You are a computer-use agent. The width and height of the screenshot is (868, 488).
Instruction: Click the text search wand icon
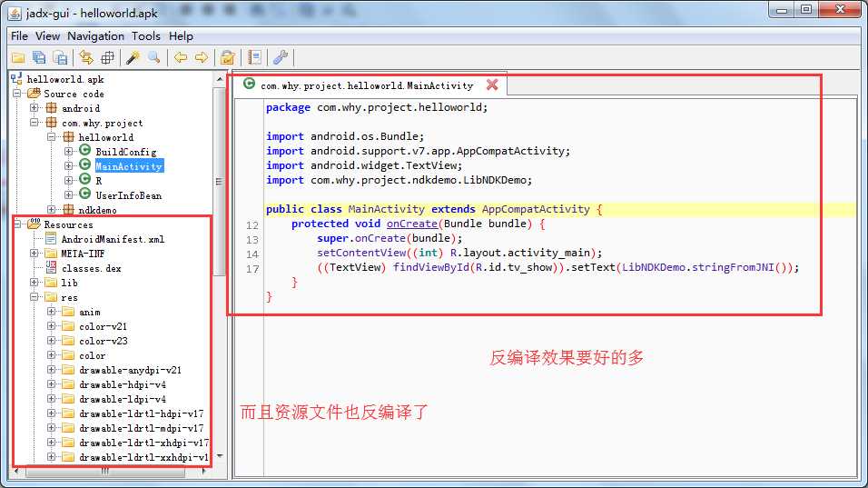coord(133,57)
